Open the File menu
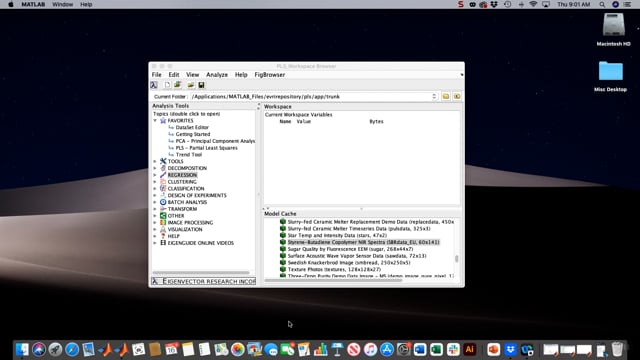The height and width of the screenshot is (360, 640). [157, 75]
